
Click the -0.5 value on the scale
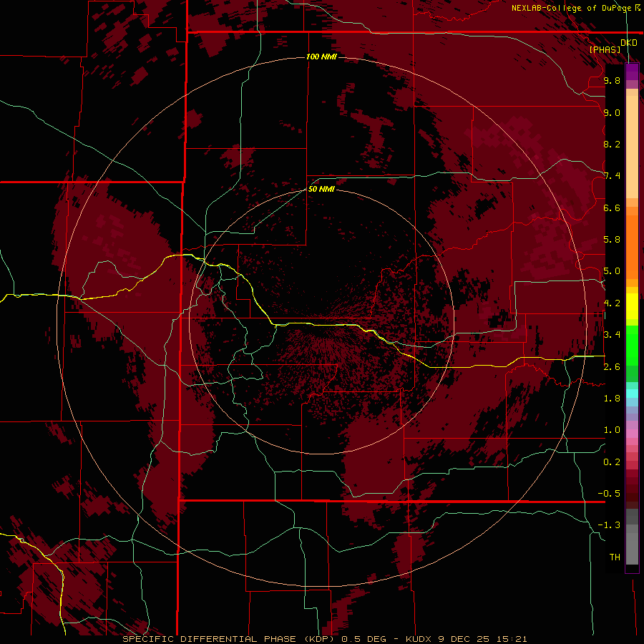pyautogui.click(x=609, y=494)
